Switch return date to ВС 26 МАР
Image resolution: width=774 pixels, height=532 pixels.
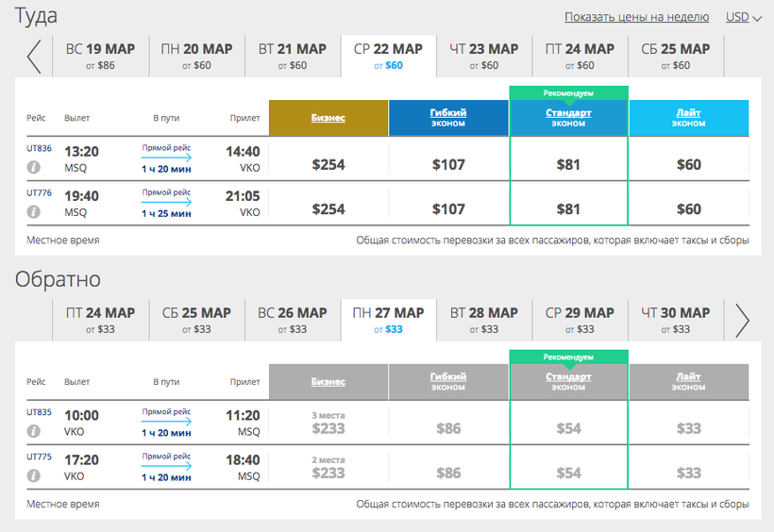tap(292, 321)
